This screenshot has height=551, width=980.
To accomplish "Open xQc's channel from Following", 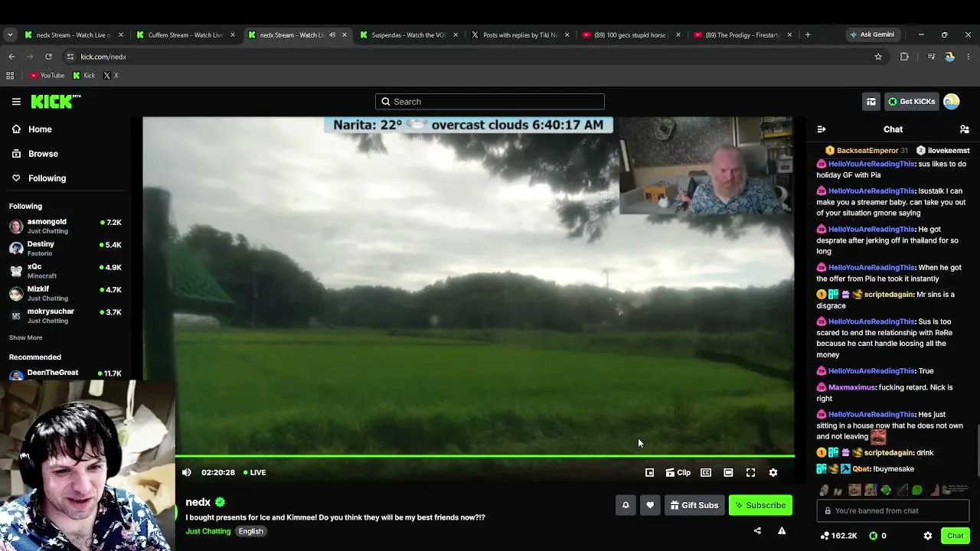I will point(66,271).
